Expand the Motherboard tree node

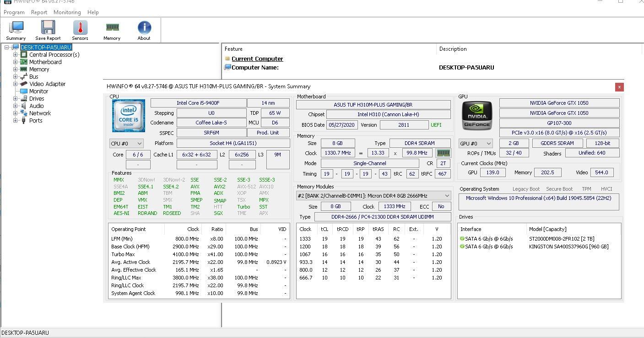coord(15,62)
